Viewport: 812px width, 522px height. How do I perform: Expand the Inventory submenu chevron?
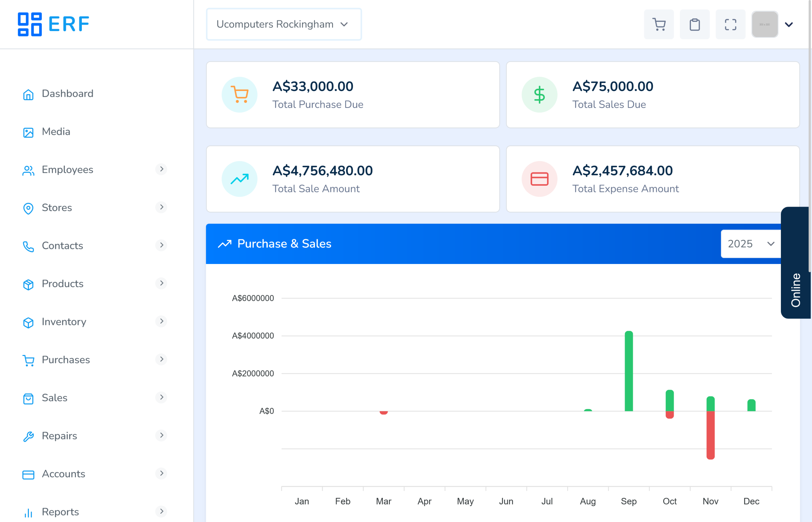click(161, 321)
